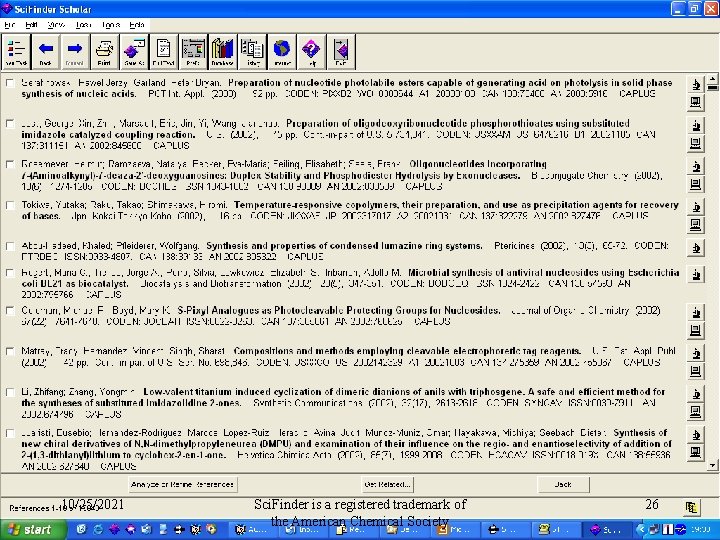Open the History toolbar icon
Screen dimensions: 720x540
(x=252, y=51)
